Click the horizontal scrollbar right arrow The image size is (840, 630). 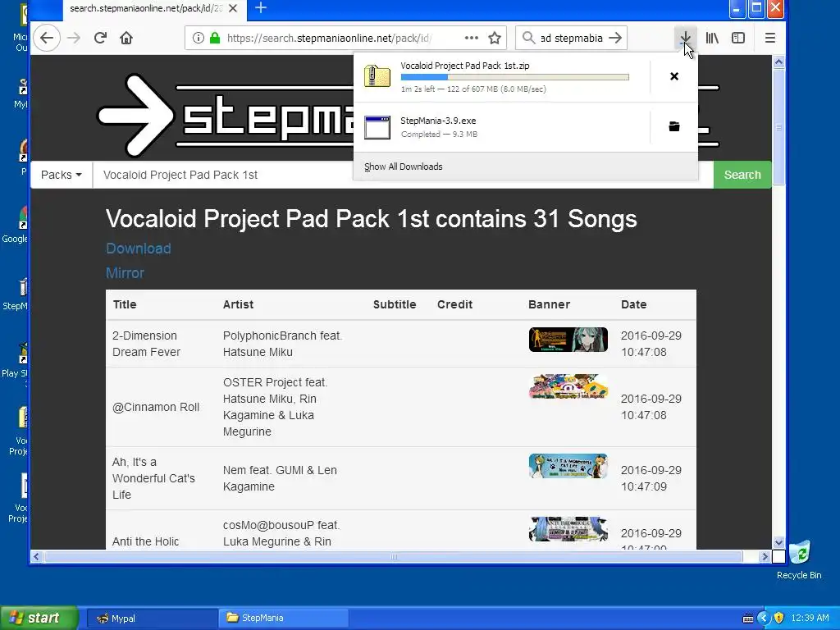(x=765, y=557)
